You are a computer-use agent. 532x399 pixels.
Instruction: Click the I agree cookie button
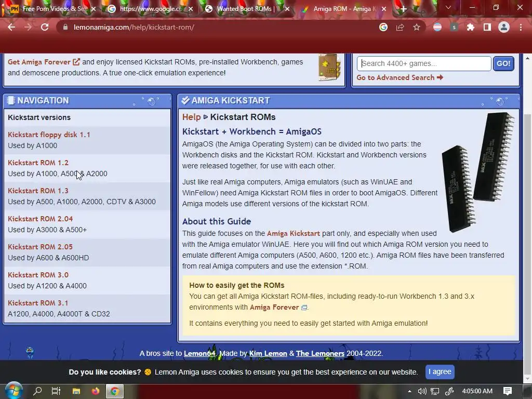tap(440, 372)
